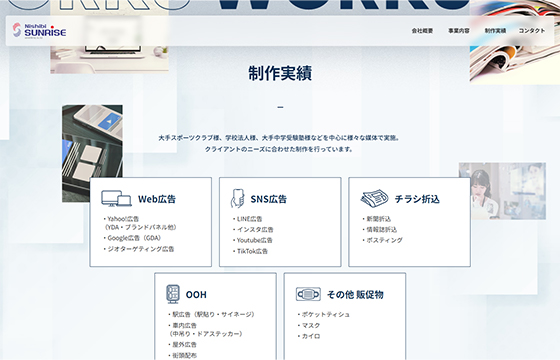Select the Web広告 card heading
The image size is (560, 360).
157,199
